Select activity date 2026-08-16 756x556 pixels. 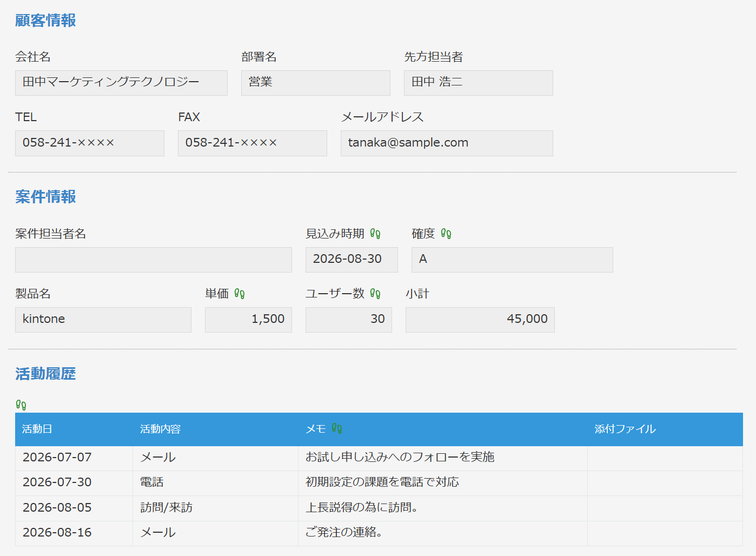pos(57,533)
